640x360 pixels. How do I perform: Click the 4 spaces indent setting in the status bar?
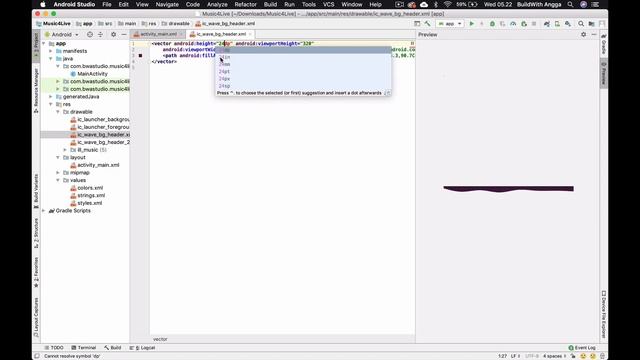click(x=554, y=356)
